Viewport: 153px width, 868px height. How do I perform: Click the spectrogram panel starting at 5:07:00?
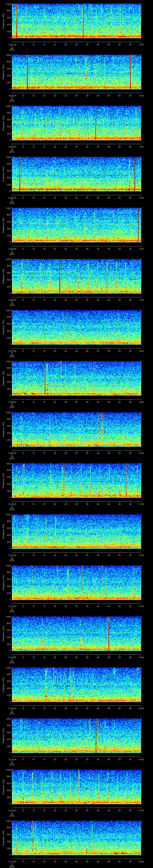(x=77, y=327)
